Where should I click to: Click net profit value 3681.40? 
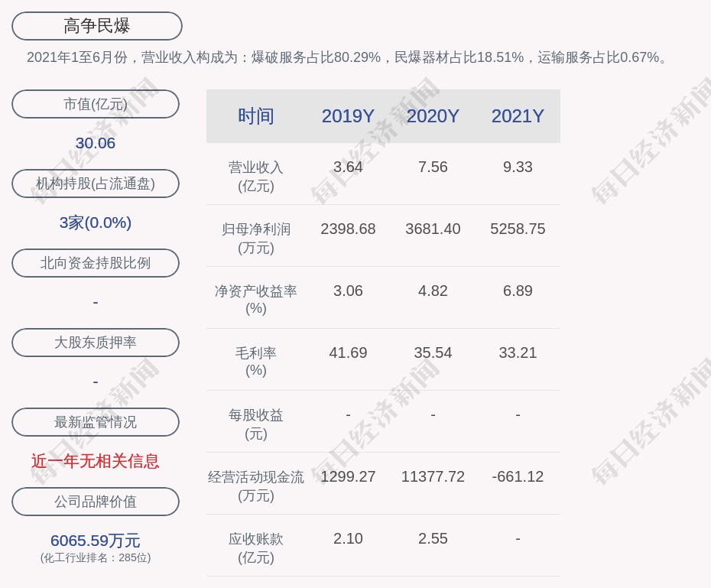[433, 229]
